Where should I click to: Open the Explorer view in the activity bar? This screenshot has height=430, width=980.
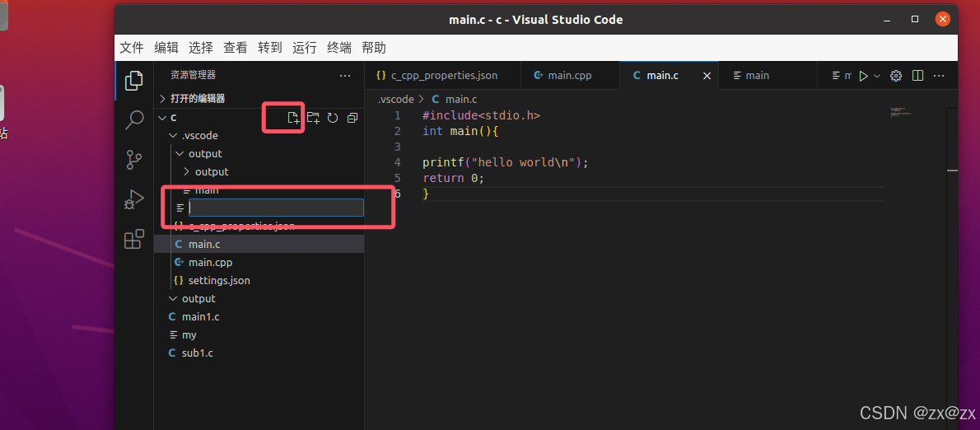tap(133, 80)
